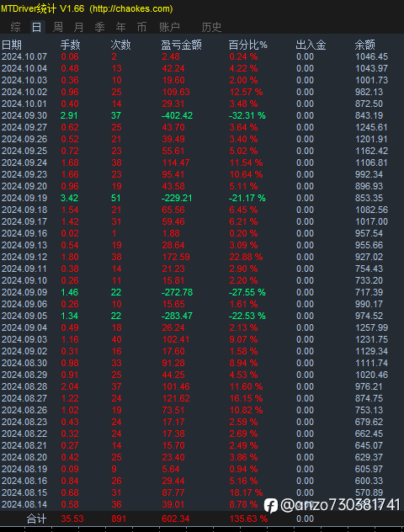Select the 2024.09.19 date cell
This screenshot has height=532, width=404.
[x=24, y=198]
